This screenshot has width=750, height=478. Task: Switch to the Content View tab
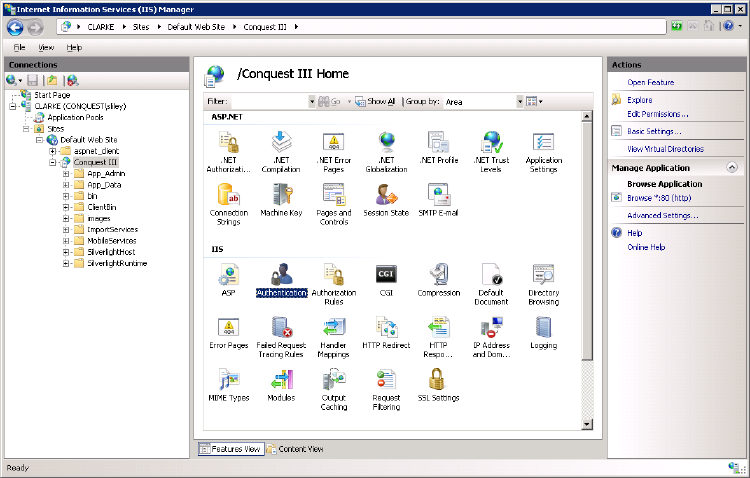pos(295,449)
